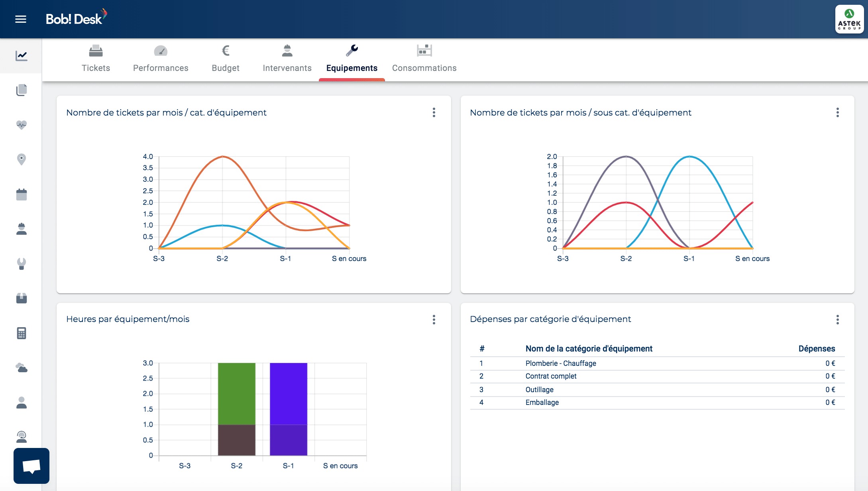The image size is (868, 491).
Task: Open the cloud weather sidebar icon
Action: tap(22, 368)
